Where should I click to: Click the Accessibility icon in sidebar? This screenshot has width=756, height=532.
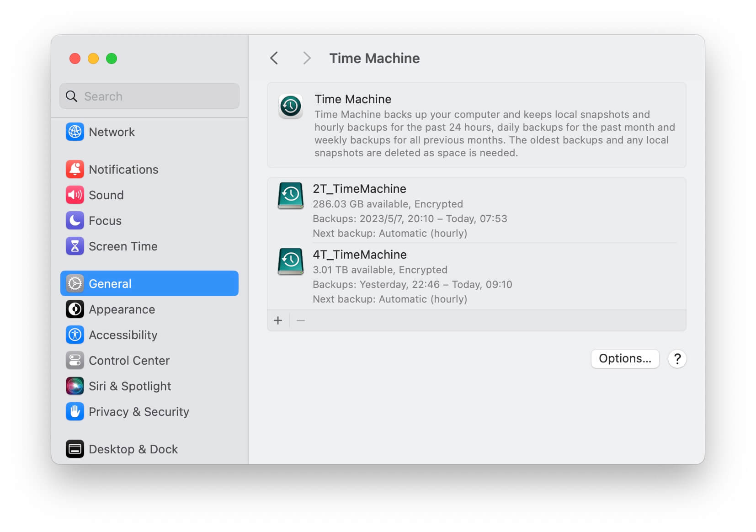tap(75, 335)
